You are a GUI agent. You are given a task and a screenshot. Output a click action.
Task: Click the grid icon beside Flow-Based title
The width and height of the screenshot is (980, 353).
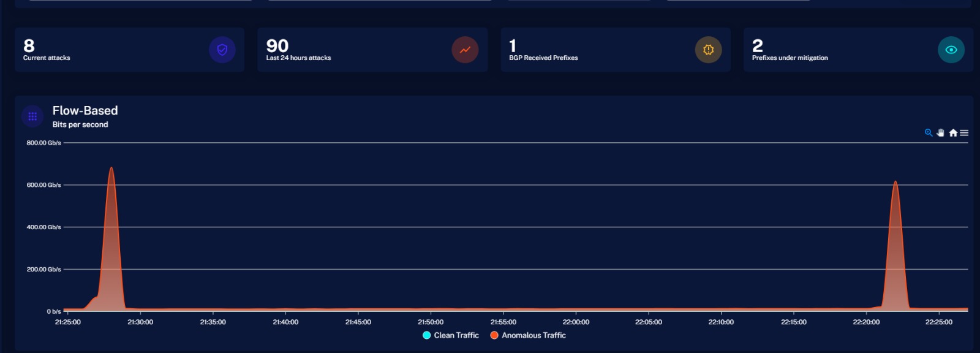tap(32, 116)
